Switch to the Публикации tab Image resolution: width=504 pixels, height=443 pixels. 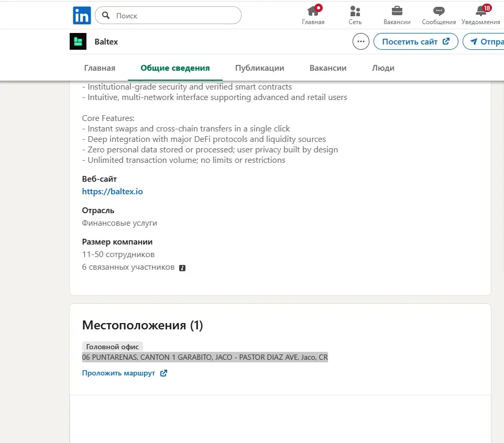coord(260,68)
